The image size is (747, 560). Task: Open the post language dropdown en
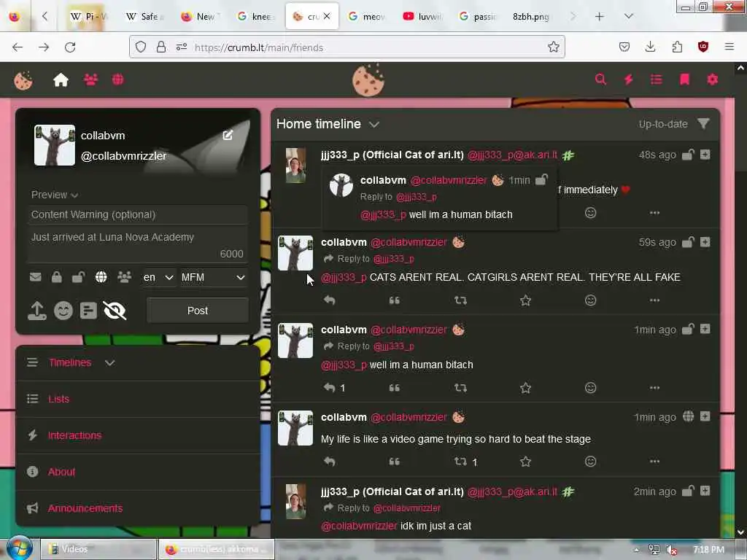[158, 277]
